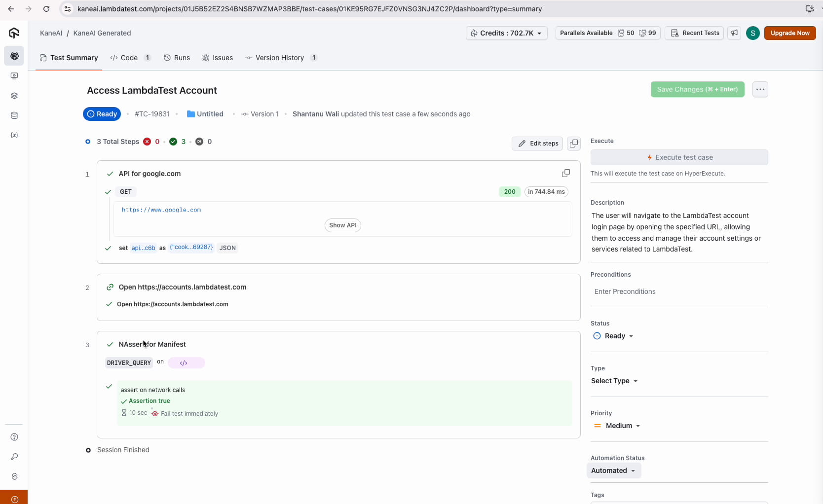The height and width of the screenshot is (504, 823).
Task: Switch to the Runs tab
Action: pyautogui.click(x=177, y=58)
